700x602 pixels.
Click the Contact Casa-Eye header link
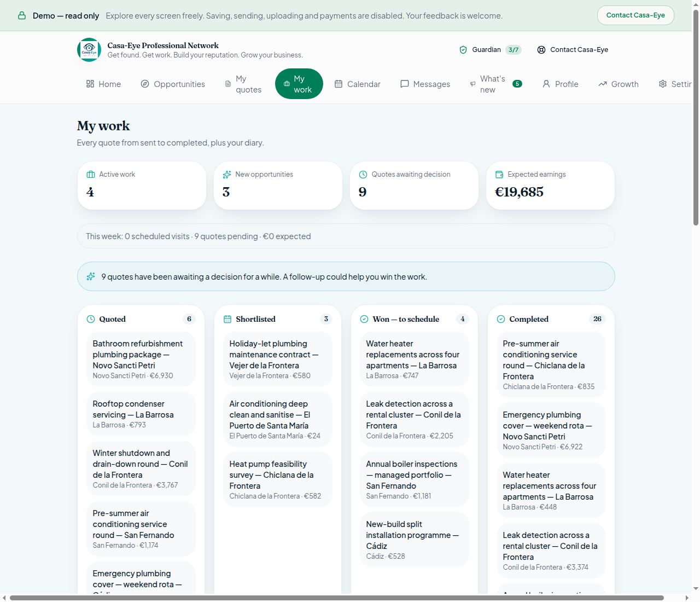[x=573, y=50]
